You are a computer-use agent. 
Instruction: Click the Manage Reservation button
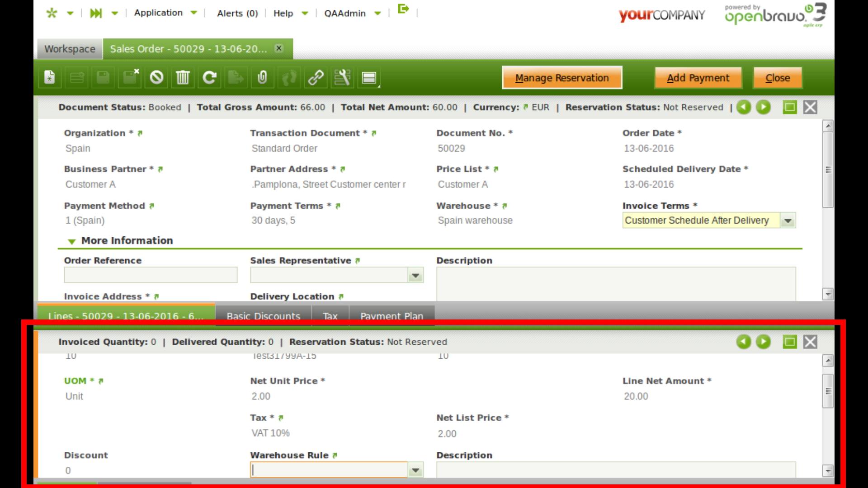tap(562, 78)
